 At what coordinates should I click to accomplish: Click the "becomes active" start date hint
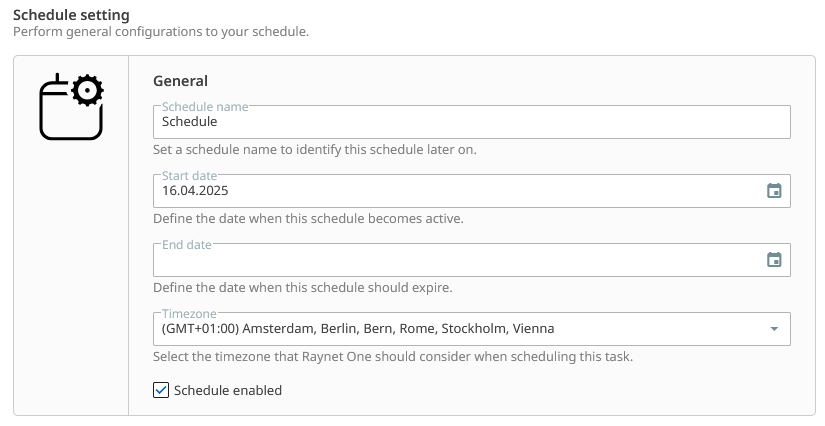pyautogui.click(x=308, y=218)
